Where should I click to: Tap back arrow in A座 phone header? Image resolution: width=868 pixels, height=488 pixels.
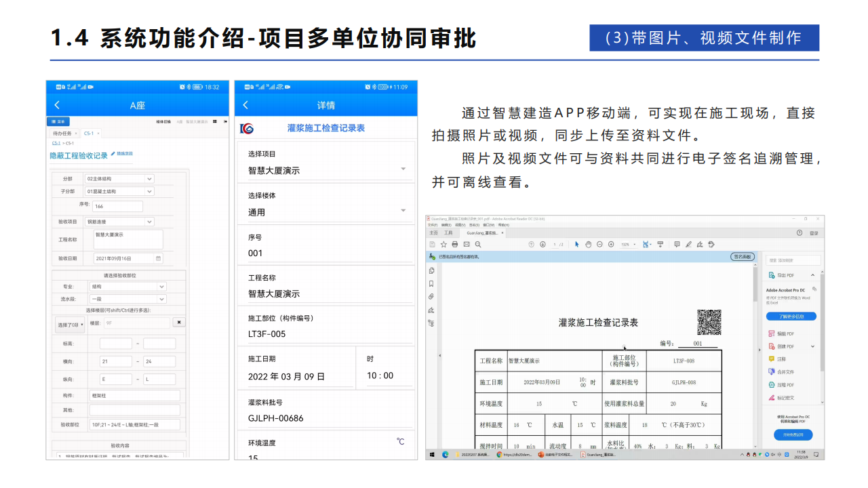click(x=57, y=105)
